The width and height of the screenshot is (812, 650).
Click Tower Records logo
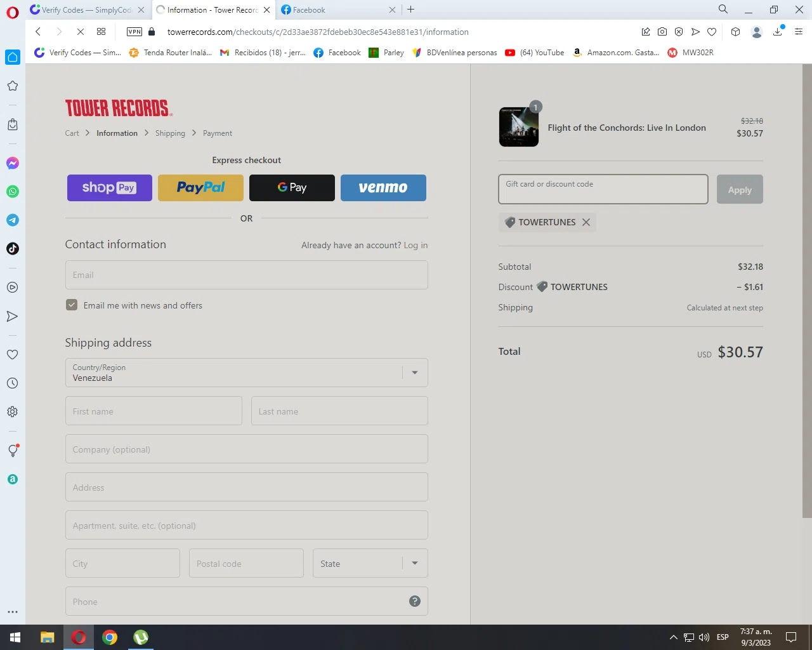point(119,108)
